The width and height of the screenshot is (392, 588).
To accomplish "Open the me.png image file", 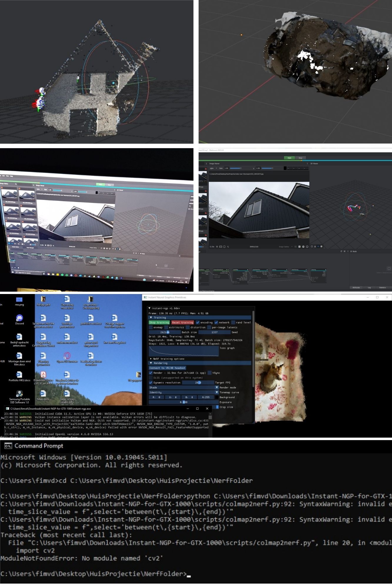I will click(x=19, y=300).
